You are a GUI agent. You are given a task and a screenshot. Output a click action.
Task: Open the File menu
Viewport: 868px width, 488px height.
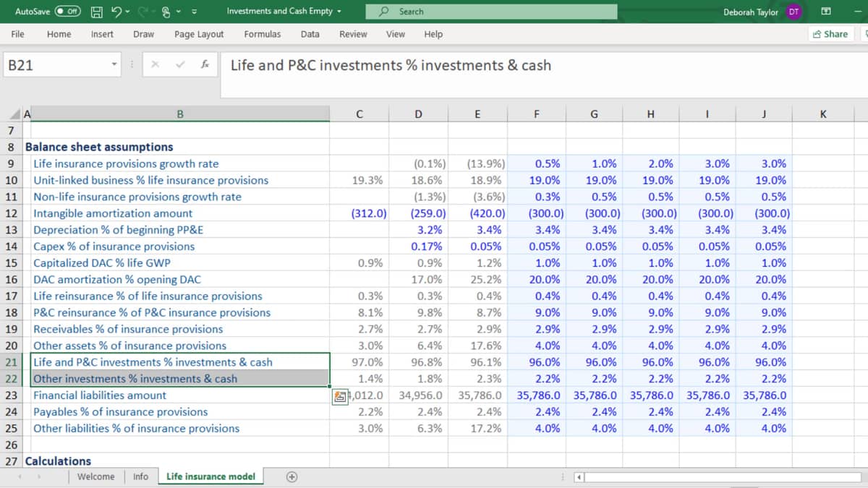point(18,34)
